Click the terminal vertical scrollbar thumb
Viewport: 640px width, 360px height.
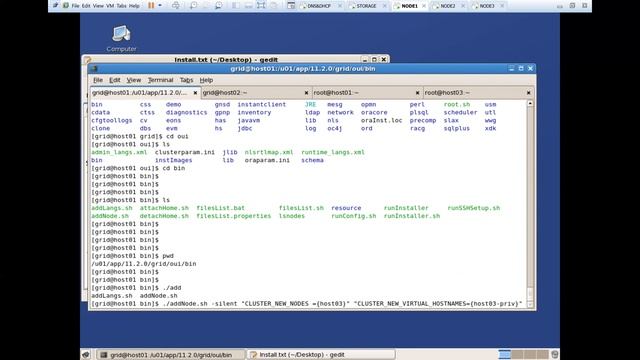click(x=530, y=293)
